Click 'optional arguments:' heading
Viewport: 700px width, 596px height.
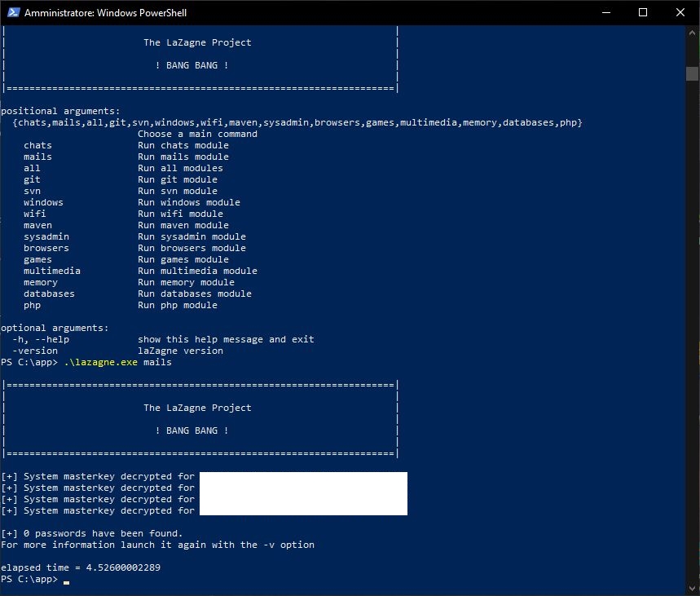55,328
